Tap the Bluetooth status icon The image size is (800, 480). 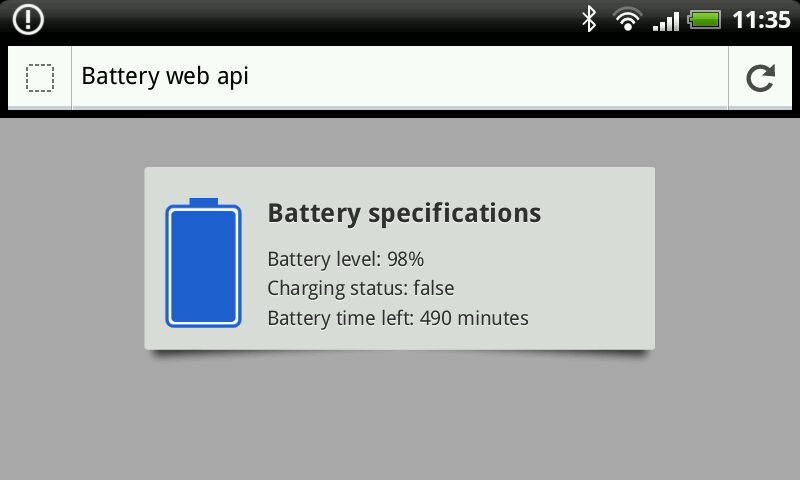click(589, 19)
